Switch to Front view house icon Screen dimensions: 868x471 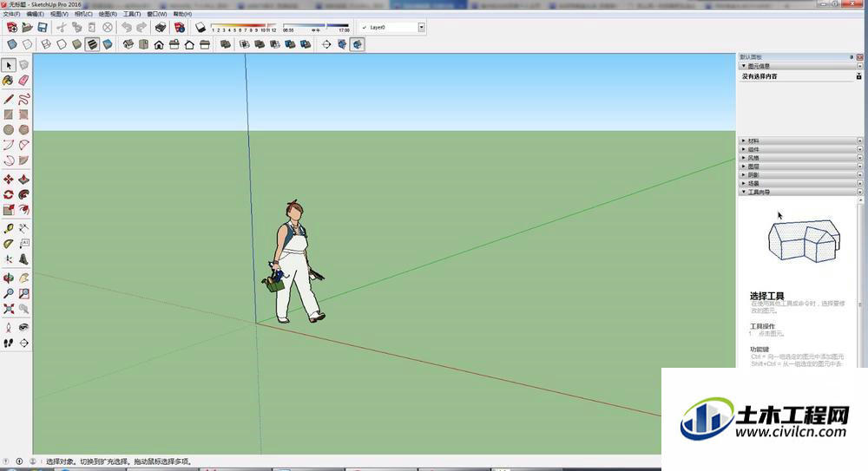click(x=159, y=44)
